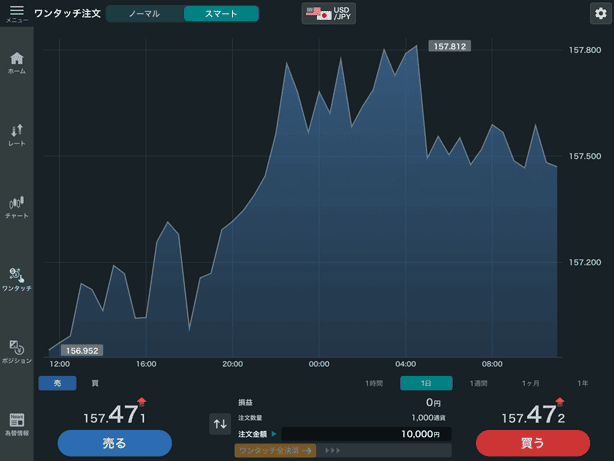The height and width of the screenshot is (461, 614).
Task: Click the swap arrows icon between prices
Action: pyautogui.click(x=220, y=424)
